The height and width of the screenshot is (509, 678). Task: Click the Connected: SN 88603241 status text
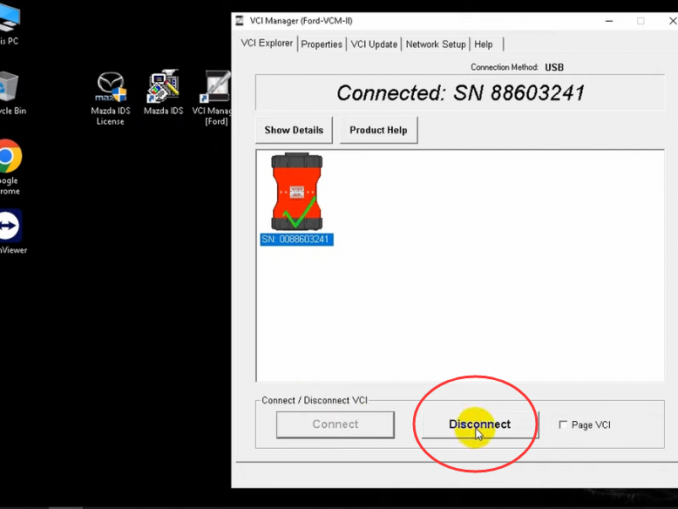click(x=461, y=93)
